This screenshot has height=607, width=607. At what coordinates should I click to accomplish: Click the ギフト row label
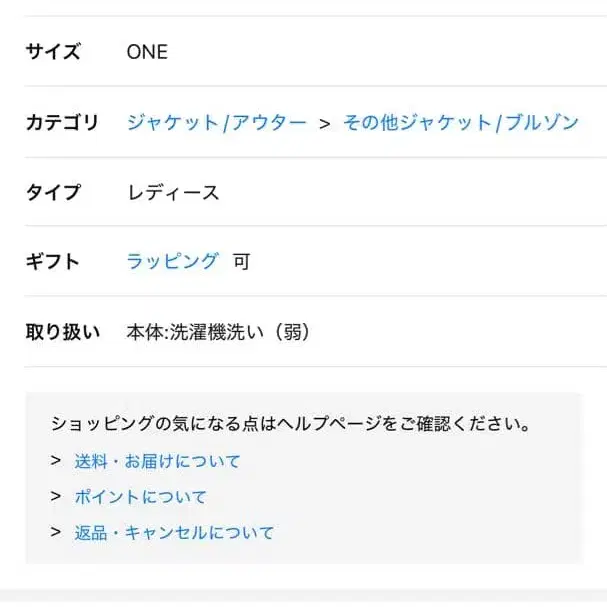pos(53,261)
